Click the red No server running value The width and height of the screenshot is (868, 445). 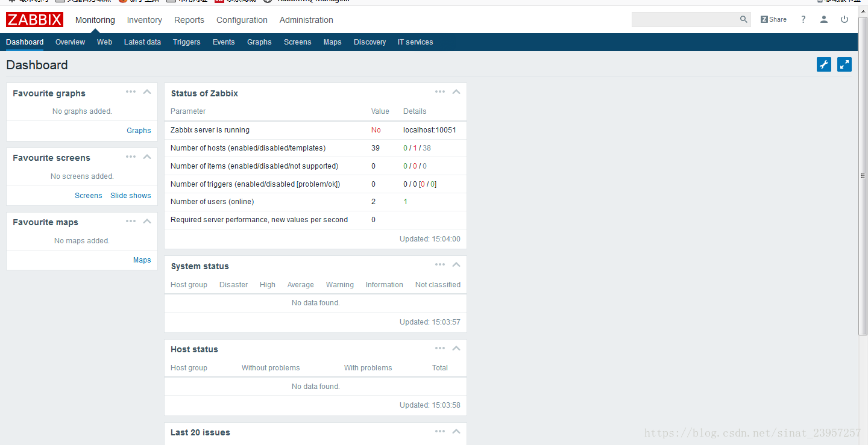[x=376, y=130]
